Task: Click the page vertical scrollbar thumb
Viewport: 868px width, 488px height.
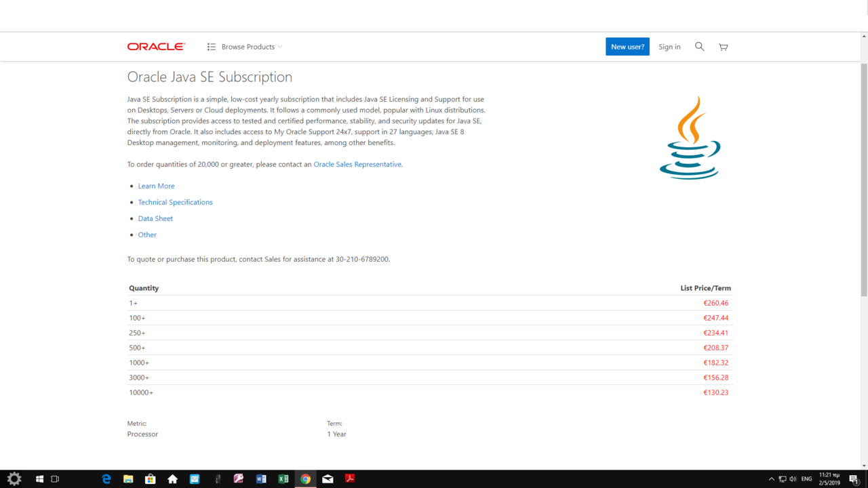Action: [x=864, y=180]
